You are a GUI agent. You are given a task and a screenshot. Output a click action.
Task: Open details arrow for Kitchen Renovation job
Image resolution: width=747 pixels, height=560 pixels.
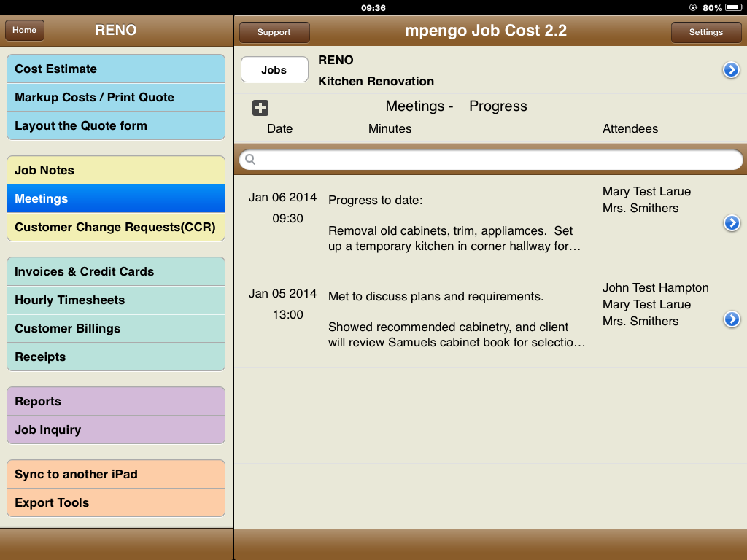tap(731, 70)
